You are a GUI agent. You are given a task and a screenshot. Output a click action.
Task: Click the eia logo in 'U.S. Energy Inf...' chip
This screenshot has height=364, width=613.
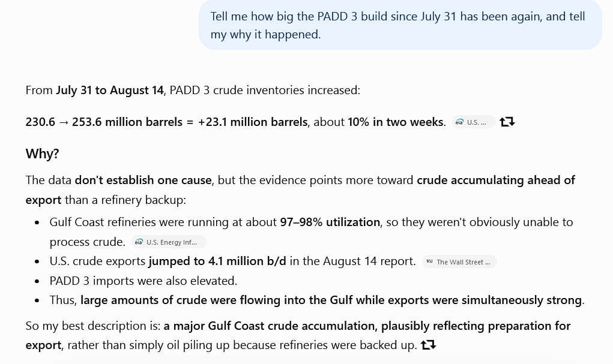(139, 242)
